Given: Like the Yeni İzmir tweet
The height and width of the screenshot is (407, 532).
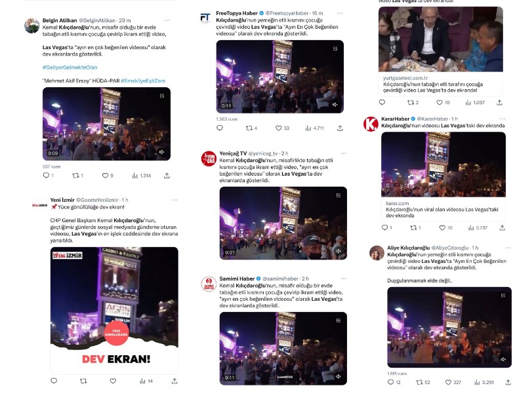Looking at the screenshot, I should click(x=113, y=381).
